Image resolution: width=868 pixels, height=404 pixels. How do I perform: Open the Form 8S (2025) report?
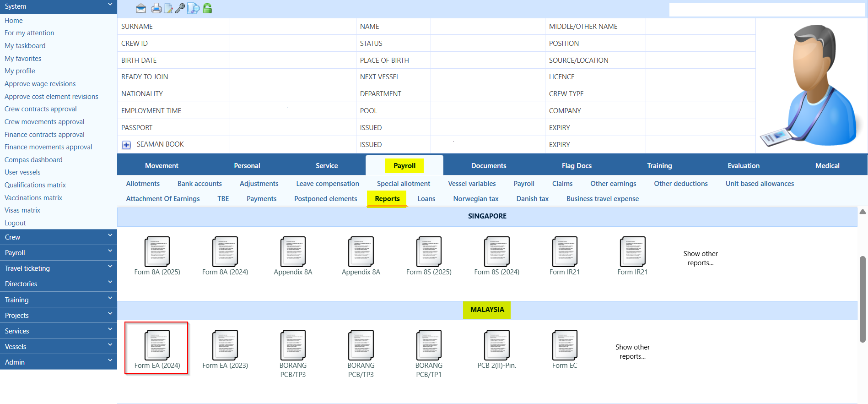[x=429, y=256]
